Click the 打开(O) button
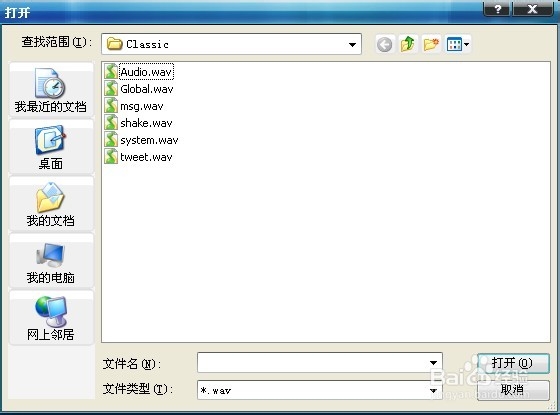Image resolution: width=560 pixels, height=415 pixels. pyautogui.click(x=513, y=364)
